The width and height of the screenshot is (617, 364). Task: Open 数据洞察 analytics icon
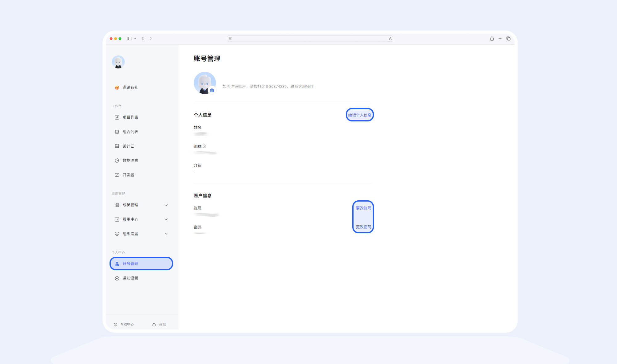(x=117, y=160)
